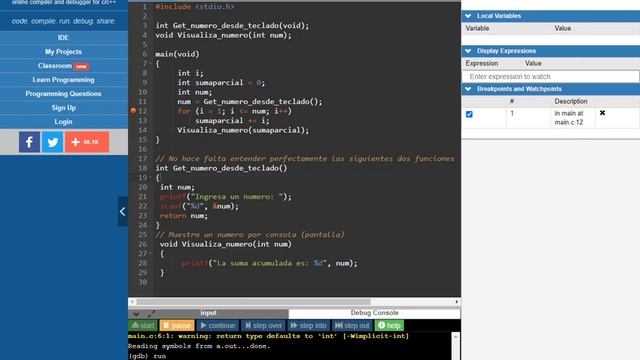
Task: Click the plus share counter button
Action: point(87,142)
